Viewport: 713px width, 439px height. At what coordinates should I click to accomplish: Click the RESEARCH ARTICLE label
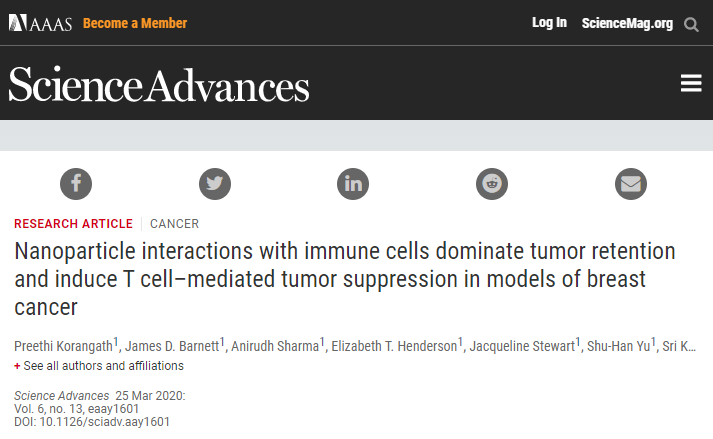(x=73, y=224)
